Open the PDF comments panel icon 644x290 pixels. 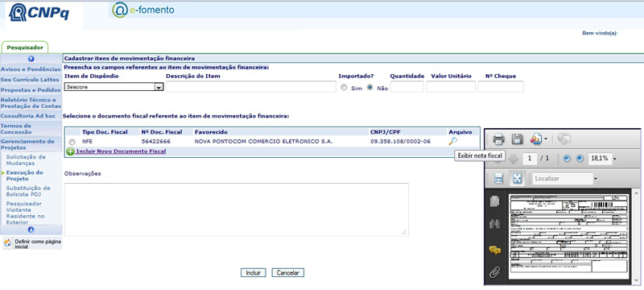click(x=495, y=250)
